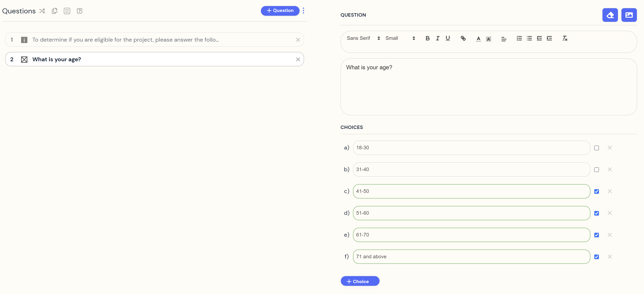
Task: Toggle checkbox for choice 51-60
Action: 596,213
